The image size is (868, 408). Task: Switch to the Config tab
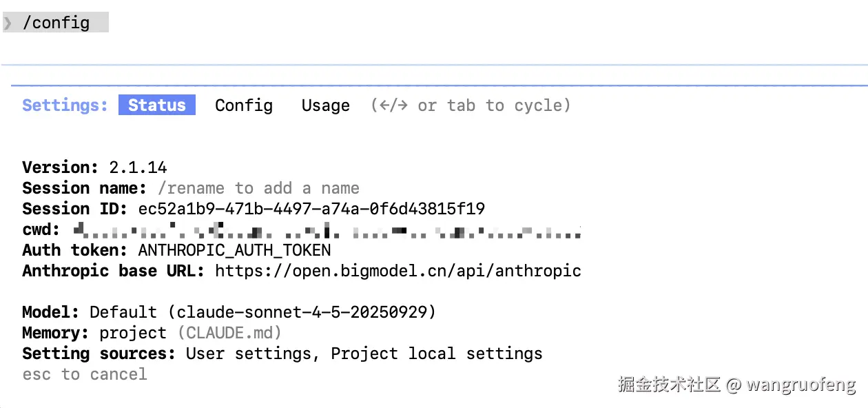(x=244, y=105)
